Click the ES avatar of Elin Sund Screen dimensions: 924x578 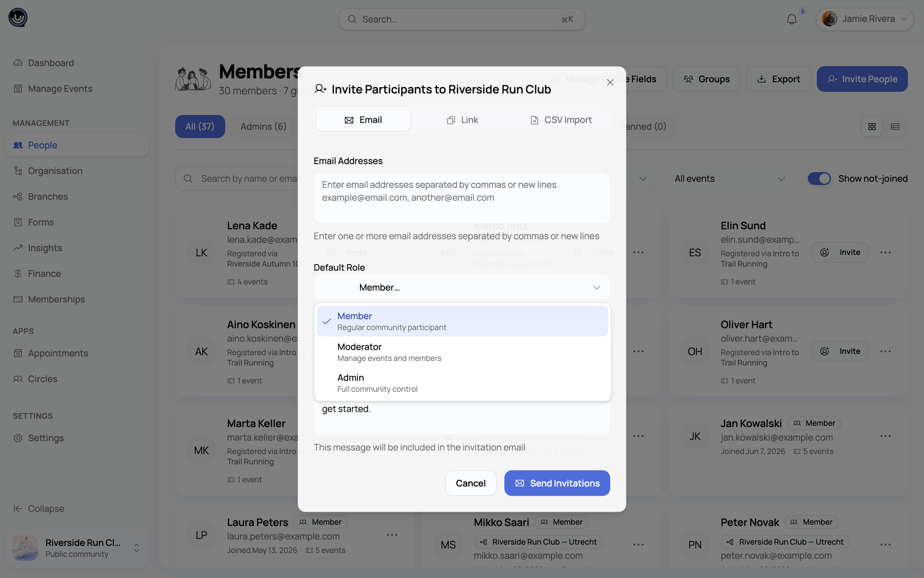pos(695,253)
